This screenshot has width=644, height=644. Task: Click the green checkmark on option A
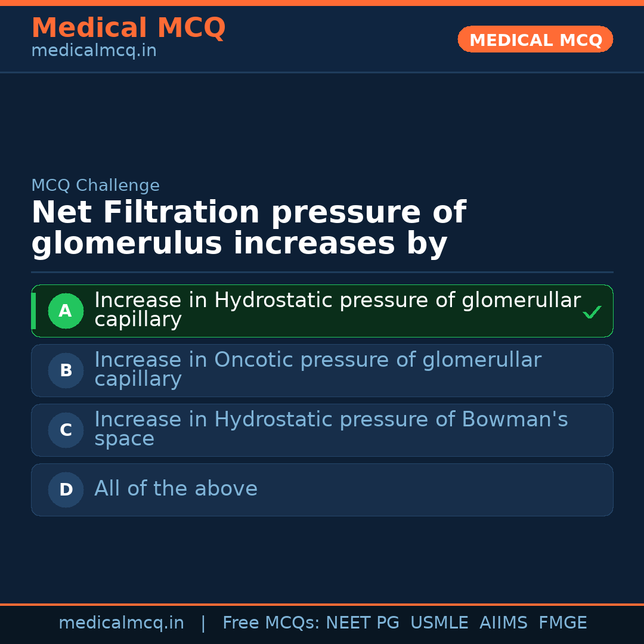pos(592,312)
